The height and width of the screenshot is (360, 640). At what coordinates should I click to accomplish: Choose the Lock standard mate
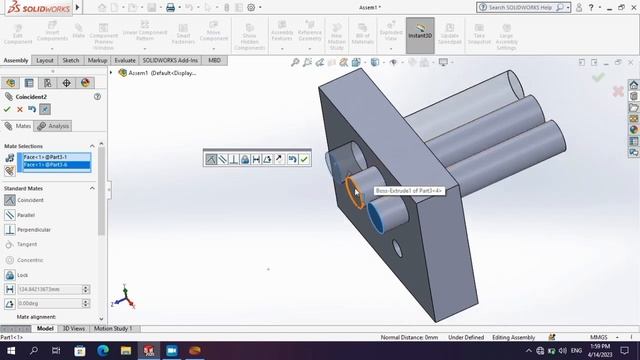[x=17, y=275]
